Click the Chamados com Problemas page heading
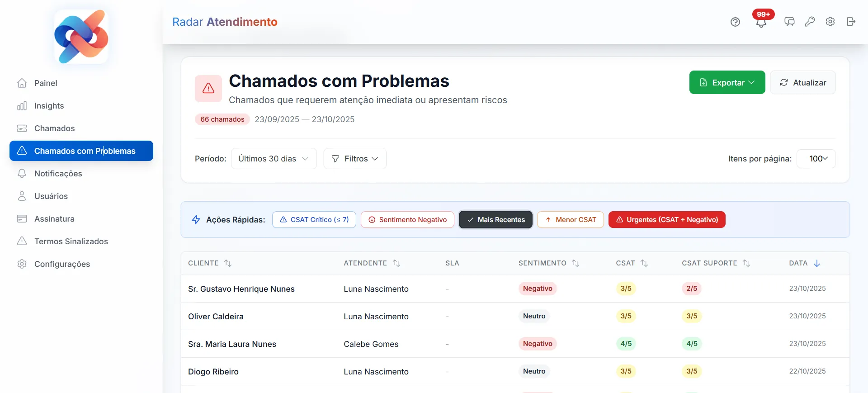 click(339, 81)
